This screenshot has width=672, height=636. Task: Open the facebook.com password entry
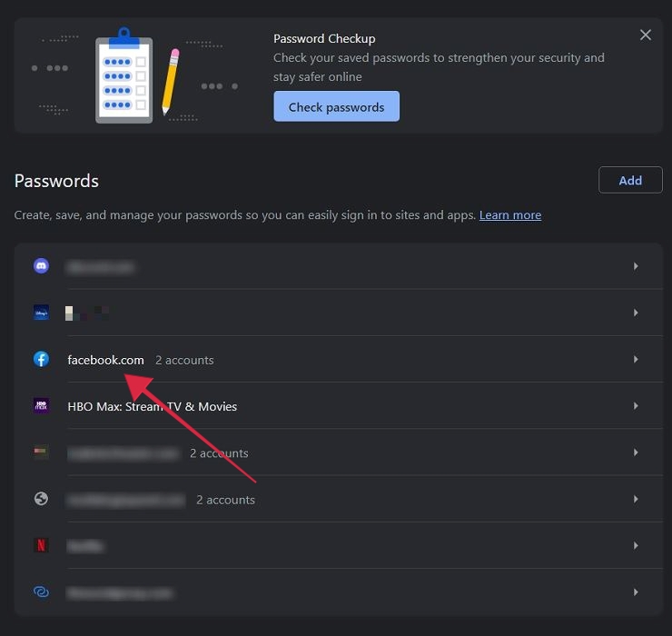coord(339,360)
